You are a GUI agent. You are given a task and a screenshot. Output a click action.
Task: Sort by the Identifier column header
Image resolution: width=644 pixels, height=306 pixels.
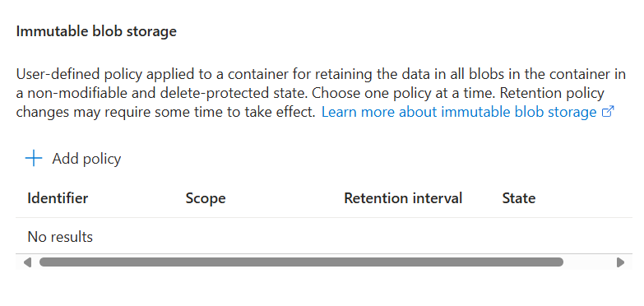58,198
